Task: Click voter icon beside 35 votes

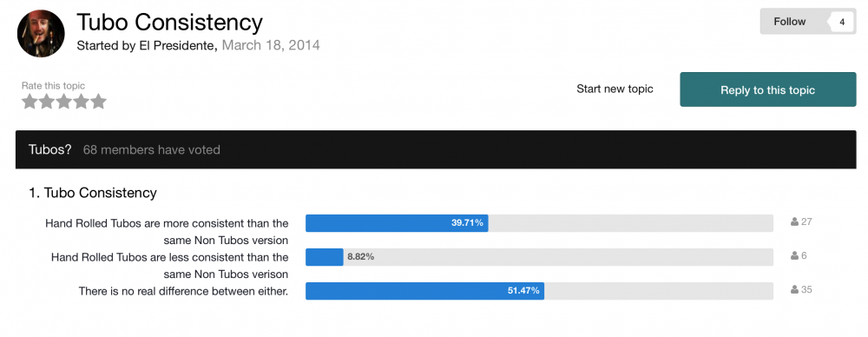Action: [794, 289]
